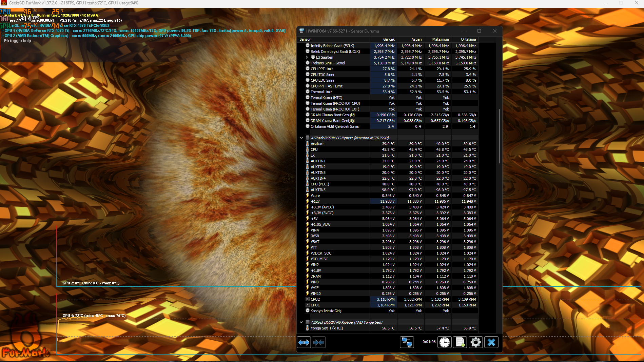Click the thermometer icon beside AUXTIN5
This screenshot has width=644, height=362.
[308, 190]
